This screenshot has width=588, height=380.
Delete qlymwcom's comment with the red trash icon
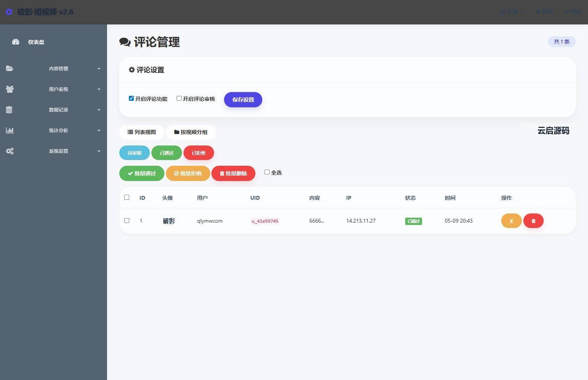point(533,221)
